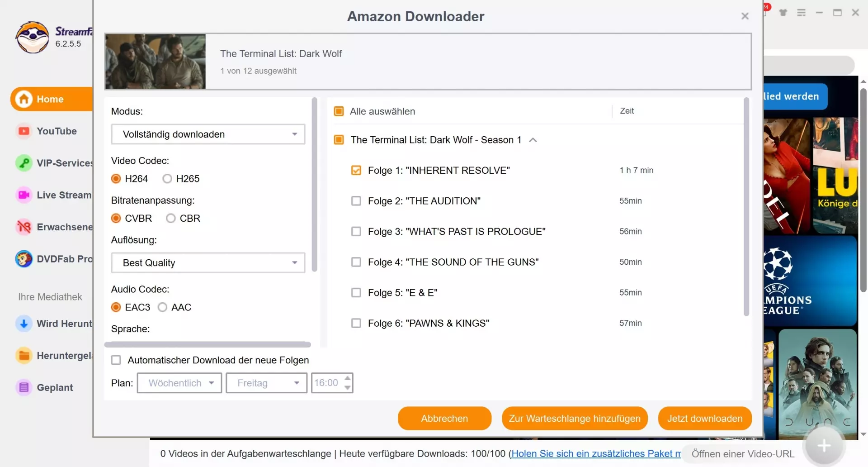Click Öffnen einer Video-URL button
The image size is (868, 467).
(743, 454)
